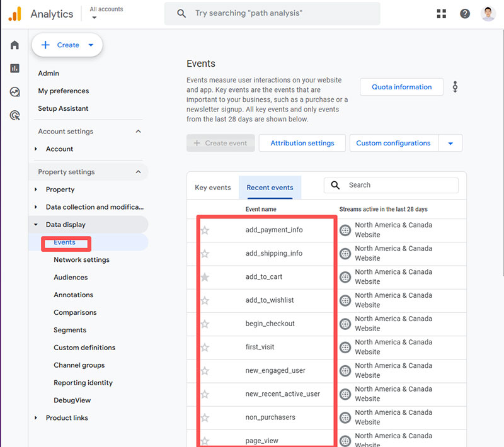Open the Google apps grid icon
The width and height of the screenshot is (504, 447).
click(441, 13)
